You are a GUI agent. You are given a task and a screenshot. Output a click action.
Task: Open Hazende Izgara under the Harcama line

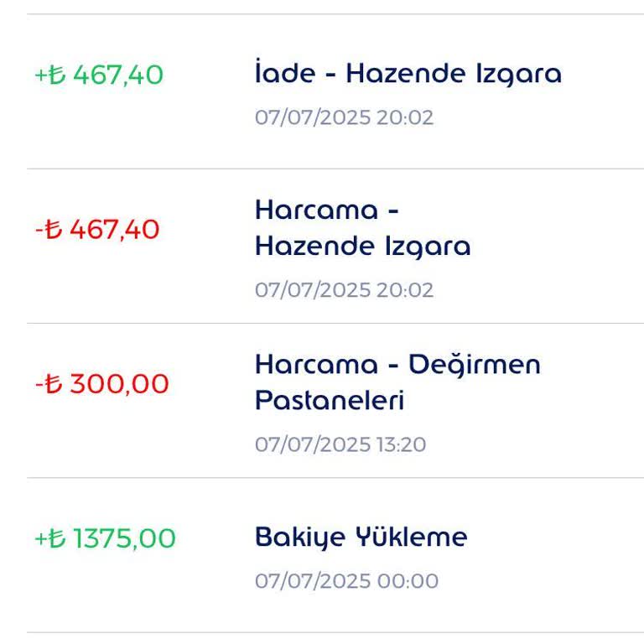[362, 247]
